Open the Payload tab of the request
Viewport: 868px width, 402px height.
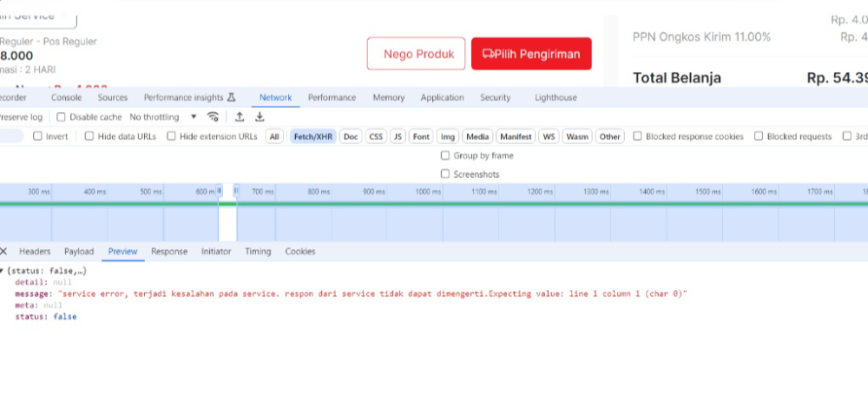tap(79, 252)
